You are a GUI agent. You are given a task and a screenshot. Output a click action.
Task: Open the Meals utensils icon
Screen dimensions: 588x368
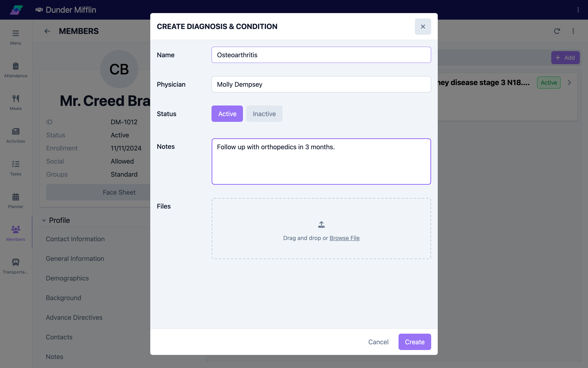pos(16,99)
